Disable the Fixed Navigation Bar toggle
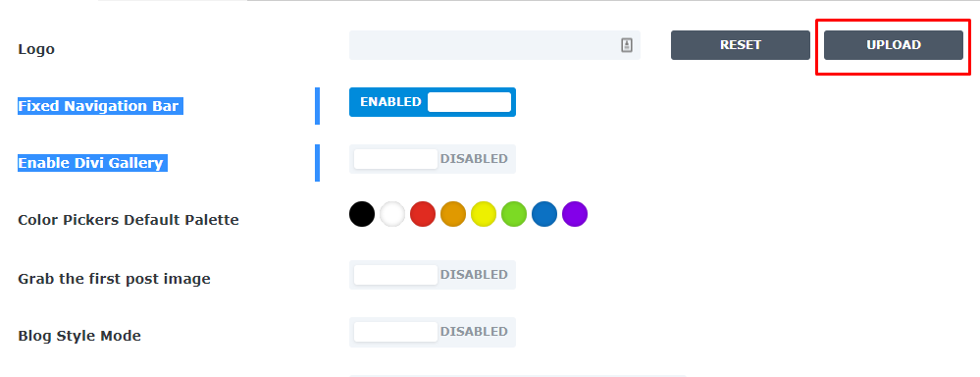 (x=433, y=102)
